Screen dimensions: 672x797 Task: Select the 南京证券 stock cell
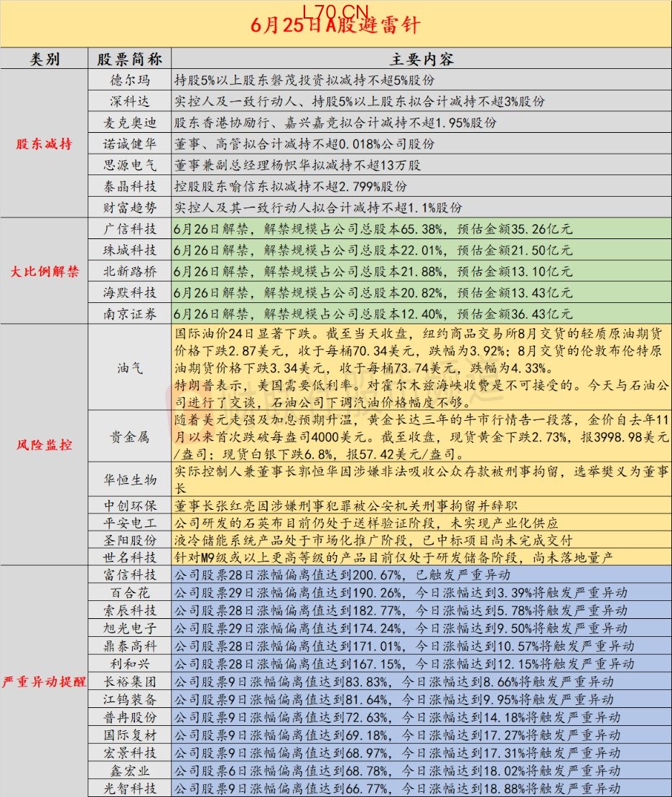pos(130,314)
